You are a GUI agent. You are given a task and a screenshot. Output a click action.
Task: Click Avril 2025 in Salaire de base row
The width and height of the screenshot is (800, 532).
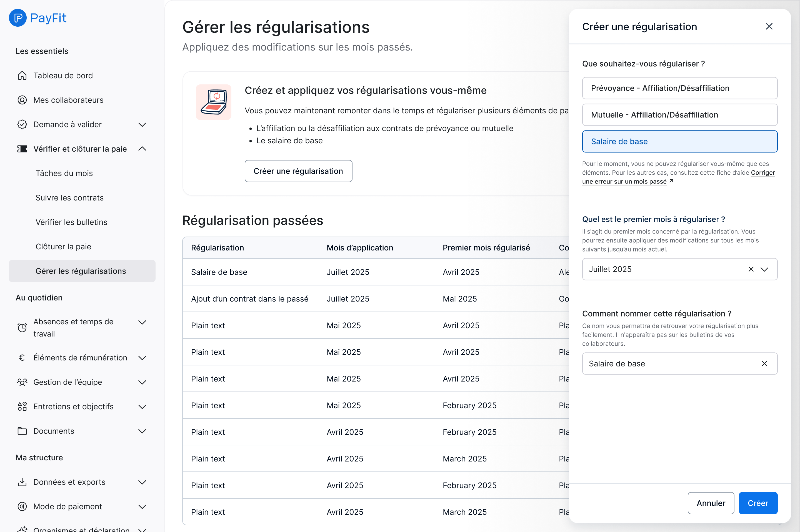click(x=461, y=272)
